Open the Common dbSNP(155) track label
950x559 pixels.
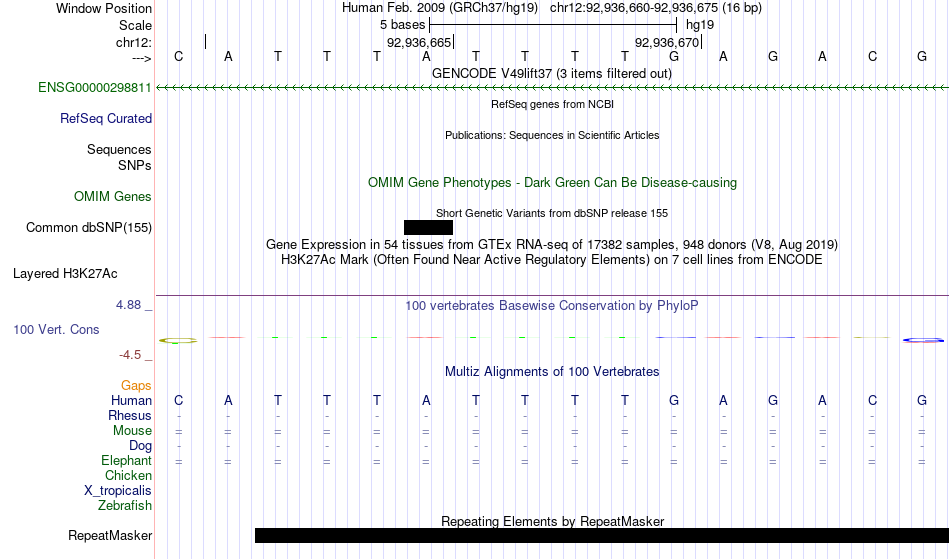click(x=89, y=228)
